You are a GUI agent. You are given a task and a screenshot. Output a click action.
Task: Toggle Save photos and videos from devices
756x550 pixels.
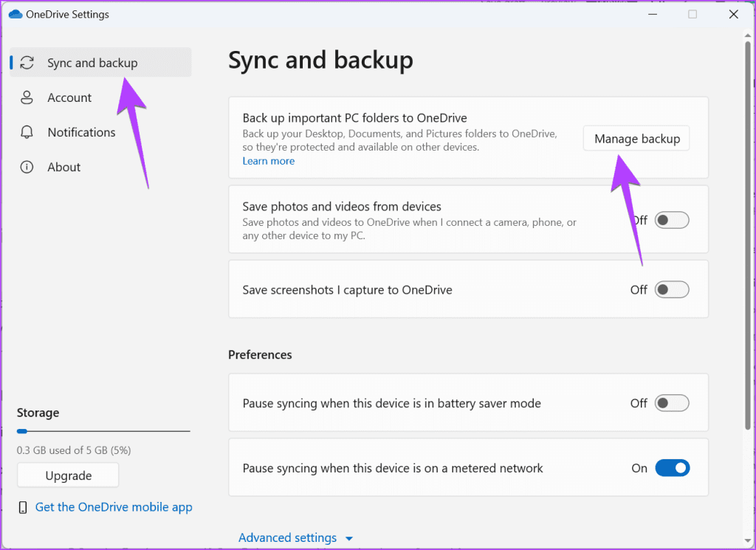pyautogui.click(x=672, y=220)
